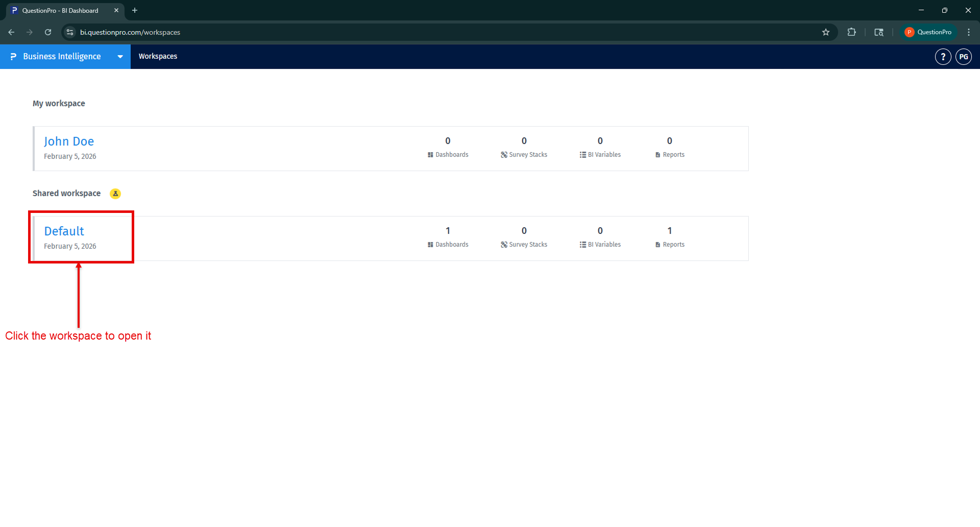The height and width of the screenshot is (527, 980).
Task: Open the Default shared workspace
Action: point(64,231)
